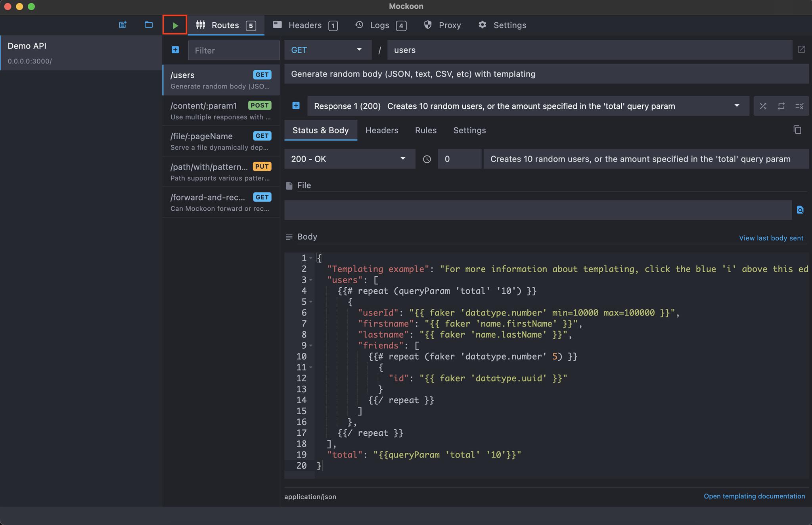Switch to response Headers tab
812x525 pixels.
click(382, 130)
